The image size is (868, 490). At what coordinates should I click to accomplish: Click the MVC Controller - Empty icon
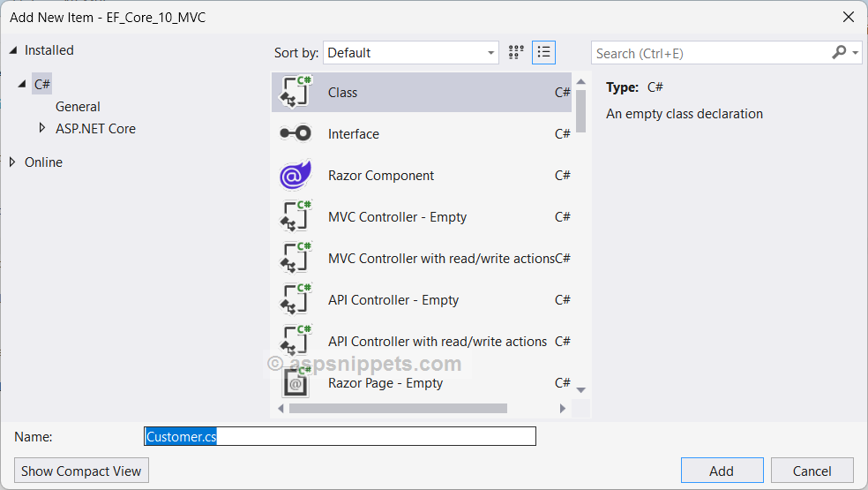[295, 216]
